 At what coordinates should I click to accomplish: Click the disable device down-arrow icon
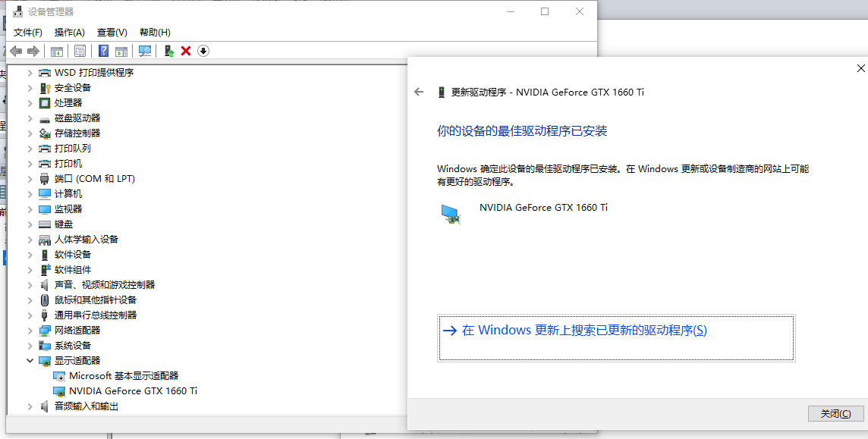(x=203, y=51)
